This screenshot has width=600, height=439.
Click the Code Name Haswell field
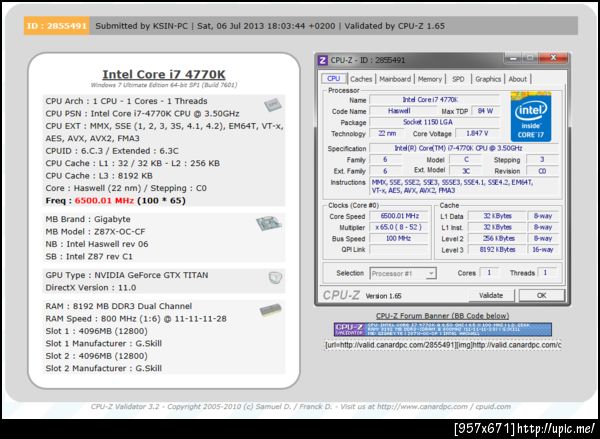tap(403, 111)
